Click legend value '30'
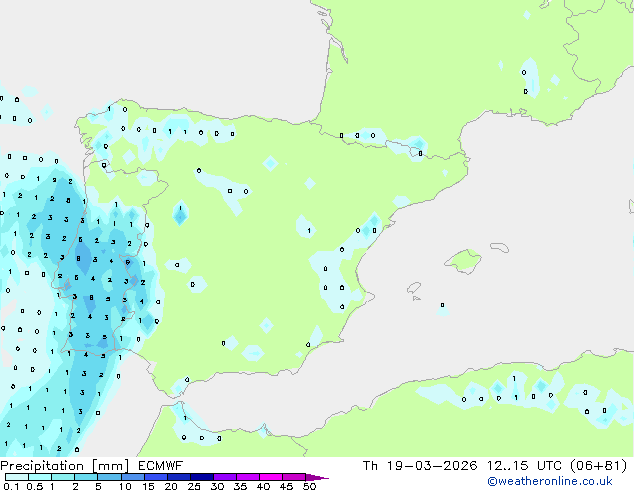 [x=217, y=486]
